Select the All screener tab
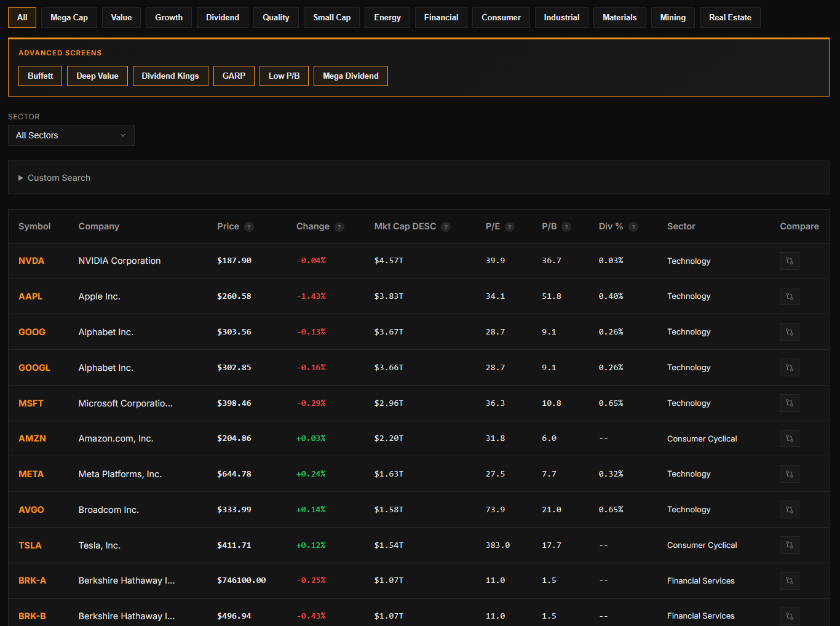Image resolution: width=840 pixels, height=626 pixels. coord(22,17)
